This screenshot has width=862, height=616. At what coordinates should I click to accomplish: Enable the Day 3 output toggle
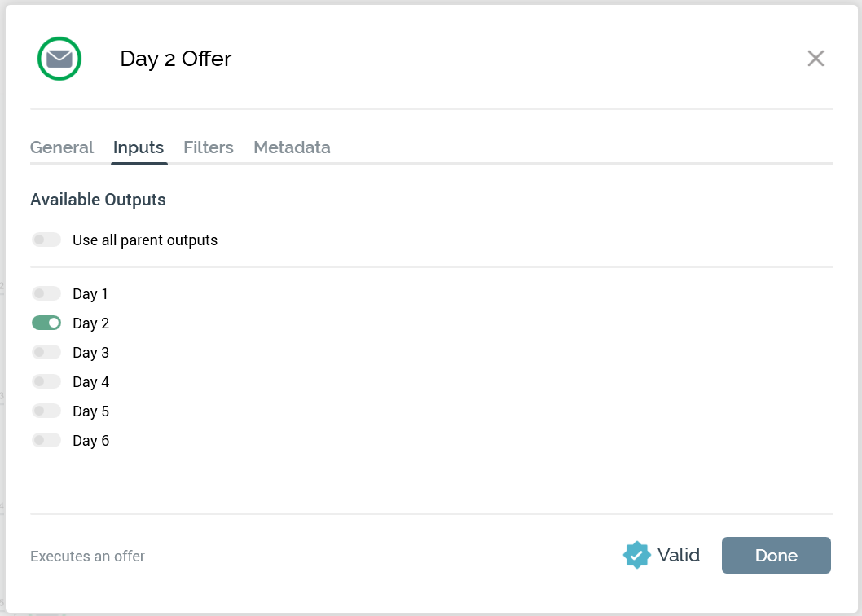(46, 352)
